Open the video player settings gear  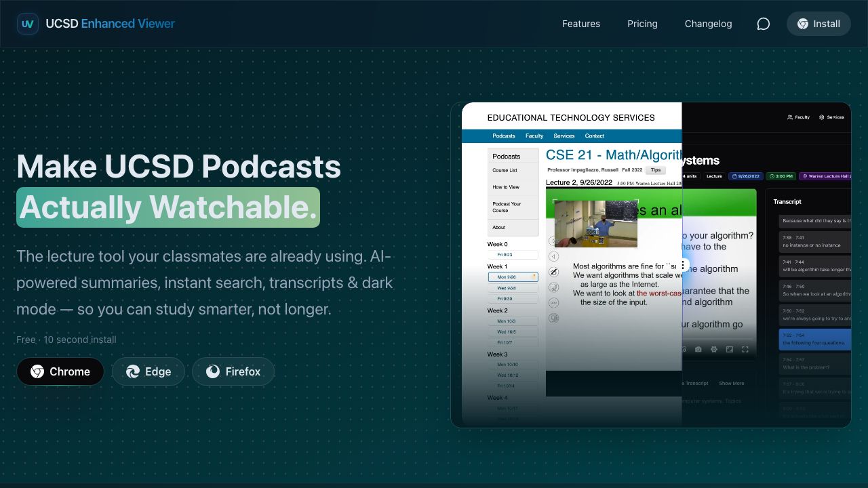[x=713, y=350]
